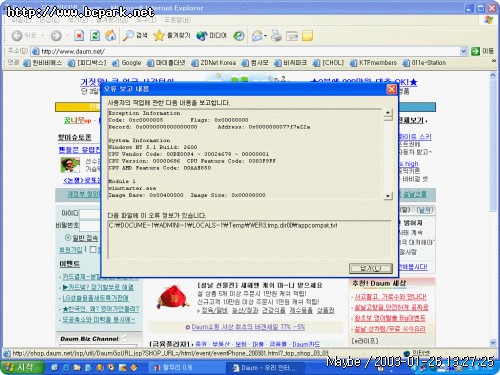500x375 pixels.
Task: Open the Google links bar shortcut
Action: pyautogui.click(x=127, y=63)
